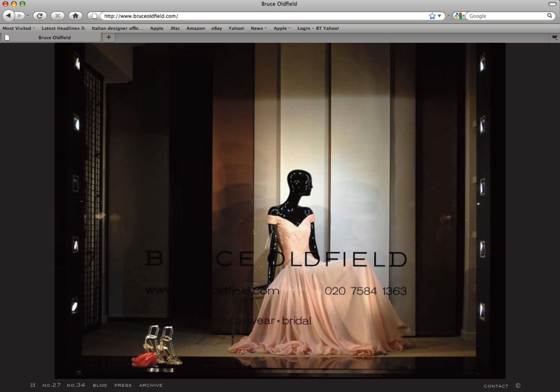
Task: Open a new tab with plus button
Action: (109, 37)
